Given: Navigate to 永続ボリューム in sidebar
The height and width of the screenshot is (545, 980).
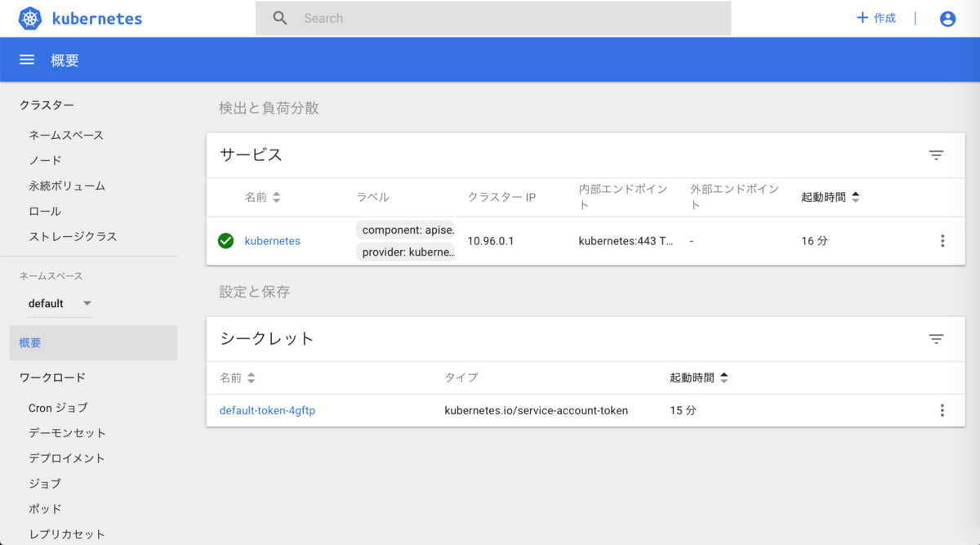Looking at the screenshot, I should 67,185.
